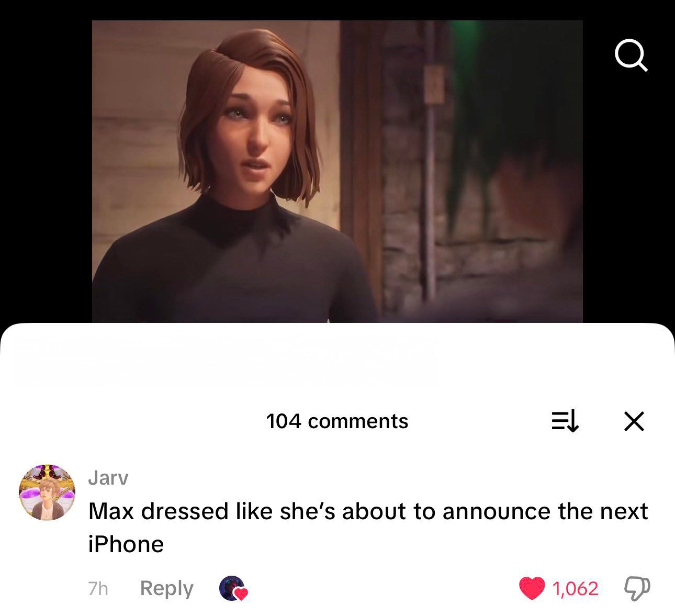
Task: Open the comment sort options icon
Action: [565, 421]
